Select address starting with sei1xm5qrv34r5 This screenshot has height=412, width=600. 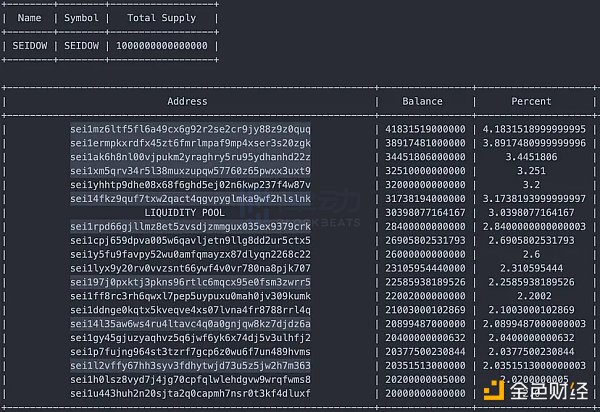tap(190, 171)
